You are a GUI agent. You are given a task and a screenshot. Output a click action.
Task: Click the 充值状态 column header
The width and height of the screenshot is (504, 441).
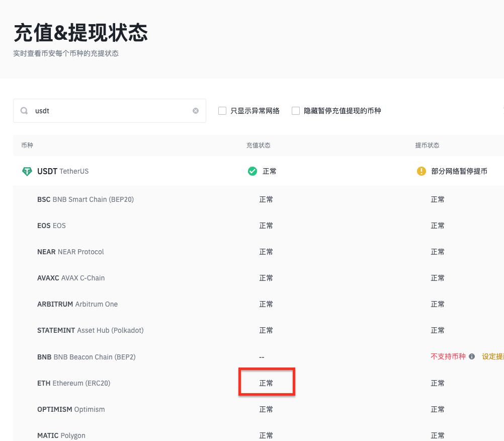click(x=259, y=145)
